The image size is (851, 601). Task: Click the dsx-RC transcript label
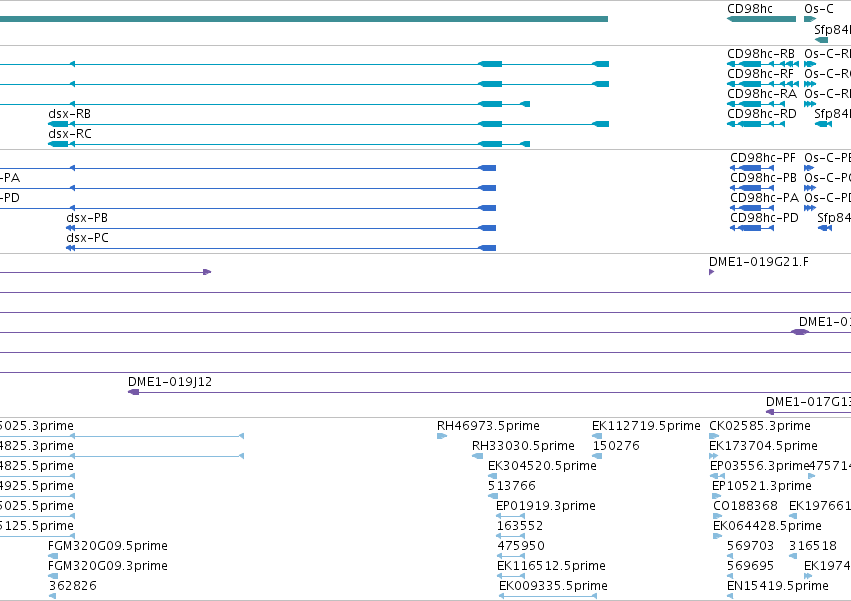tap(69, 134)
